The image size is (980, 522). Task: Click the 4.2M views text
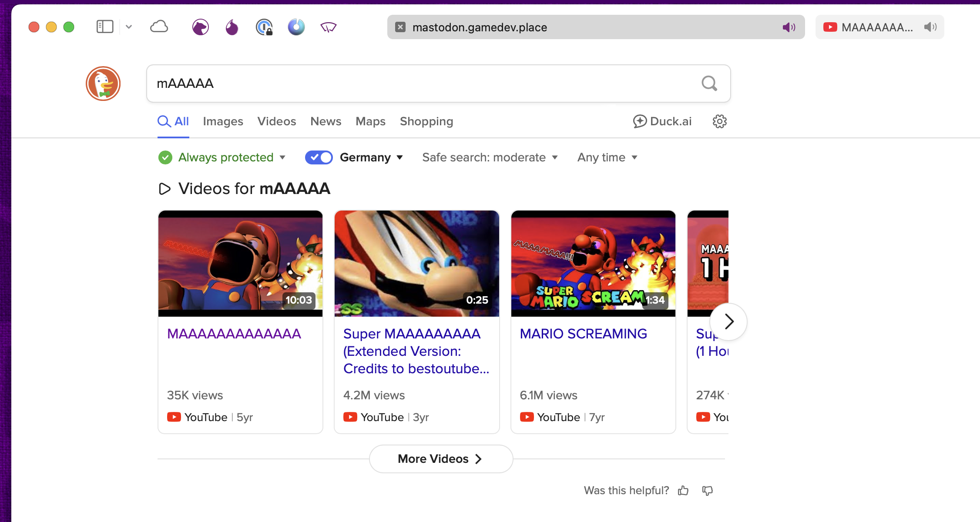pos(374,395)
